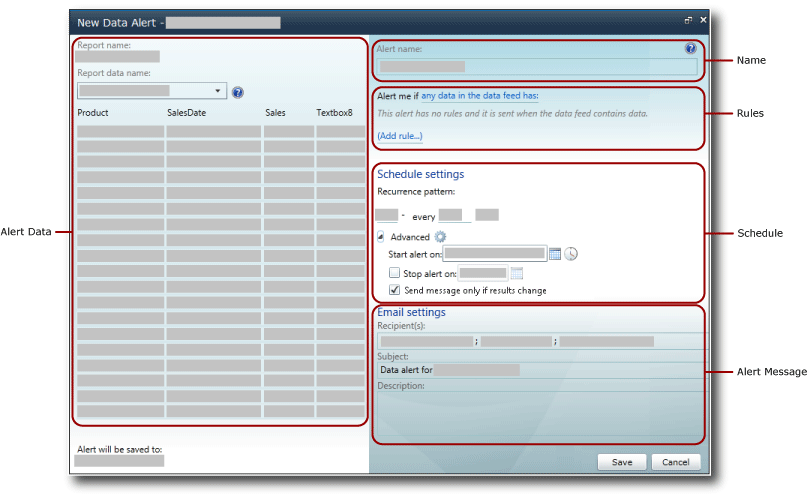Uncheck Send message only if results change
Image resolution: width=808 pixels, height=498 pixels.
tap(394, 290)
